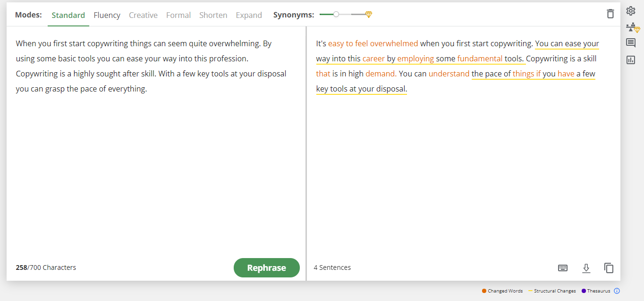
Task: Open the settings gear icon
Action: [631, 11]
